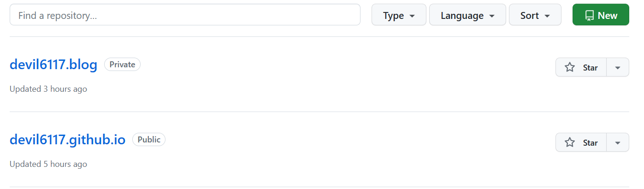Screen dimensions: 644x189
Task: Click the 'Updated 3 hours ago' timestamp
Action: pyautogui.click(x=48, y=89)
